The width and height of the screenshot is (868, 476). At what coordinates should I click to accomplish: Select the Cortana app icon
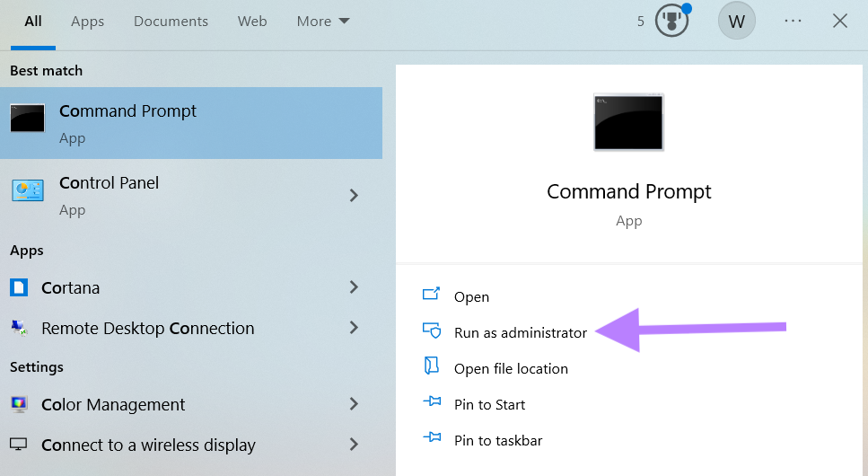(19, 287)
